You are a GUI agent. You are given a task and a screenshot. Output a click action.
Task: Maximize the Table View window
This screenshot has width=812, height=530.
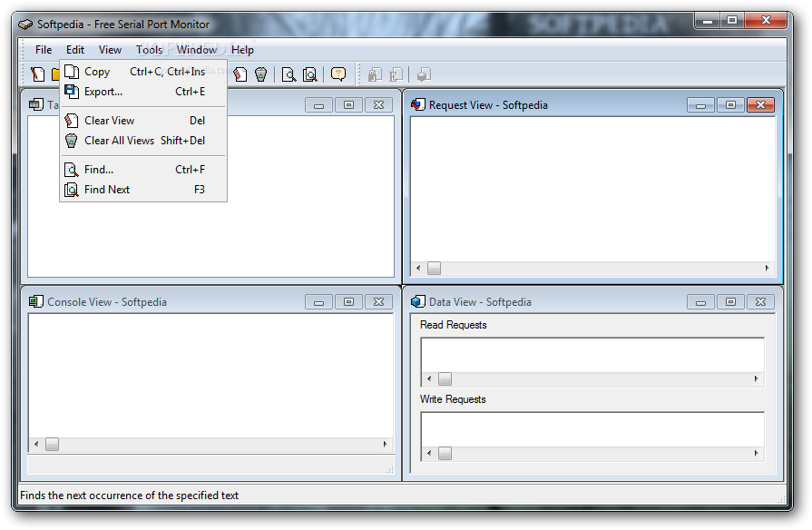pos(349,105)
